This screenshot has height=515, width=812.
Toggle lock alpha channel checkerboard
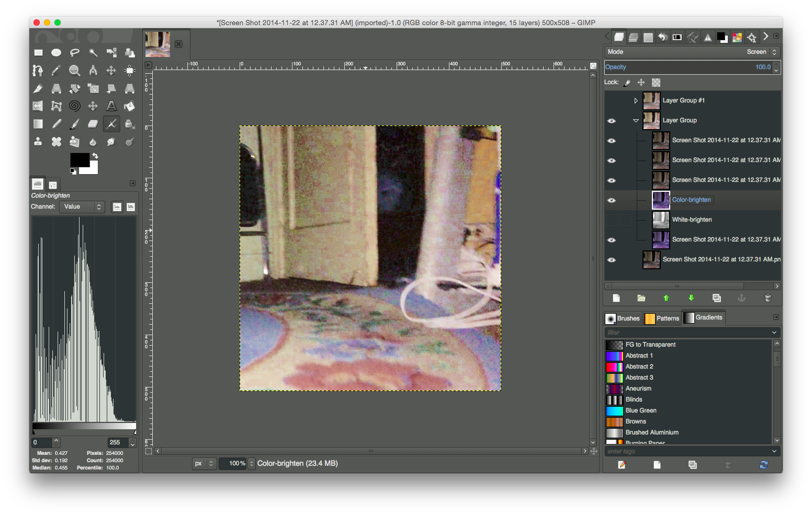coord(656,83)
